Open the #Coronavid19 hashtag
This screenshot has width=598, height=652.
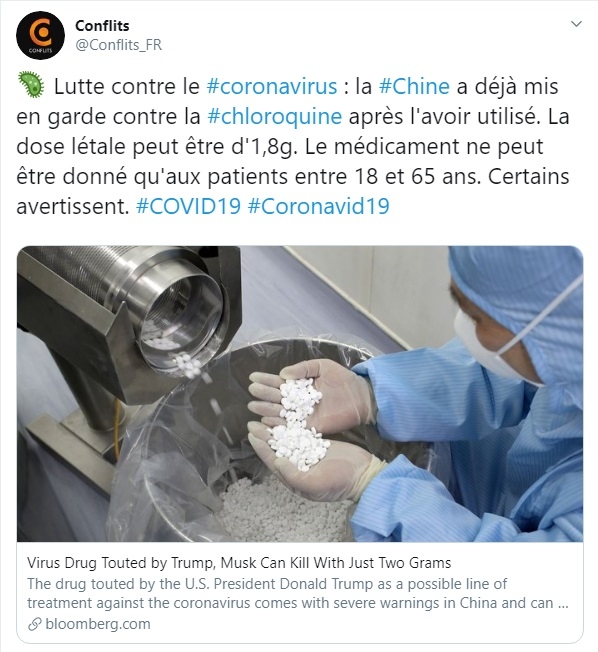click(319, 206)
